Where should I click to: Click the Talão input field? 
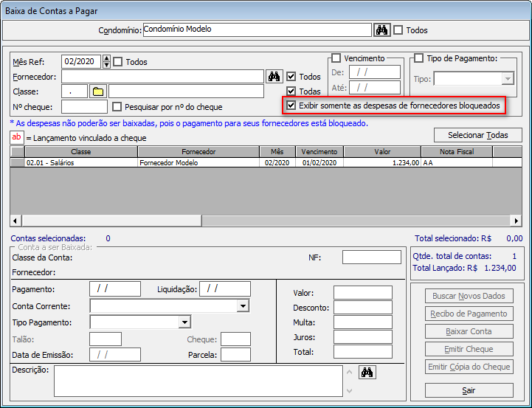click(106, 339)
